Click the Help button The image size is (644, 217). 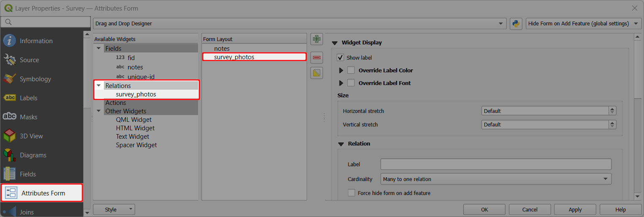click(x=621, y=209)
